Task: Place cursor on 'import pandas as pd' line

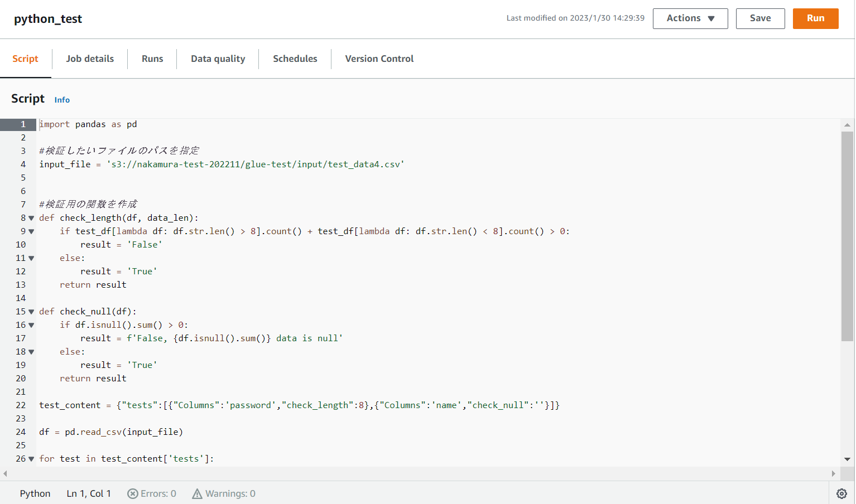Action: pyautogui.click(x=88, y=124)
